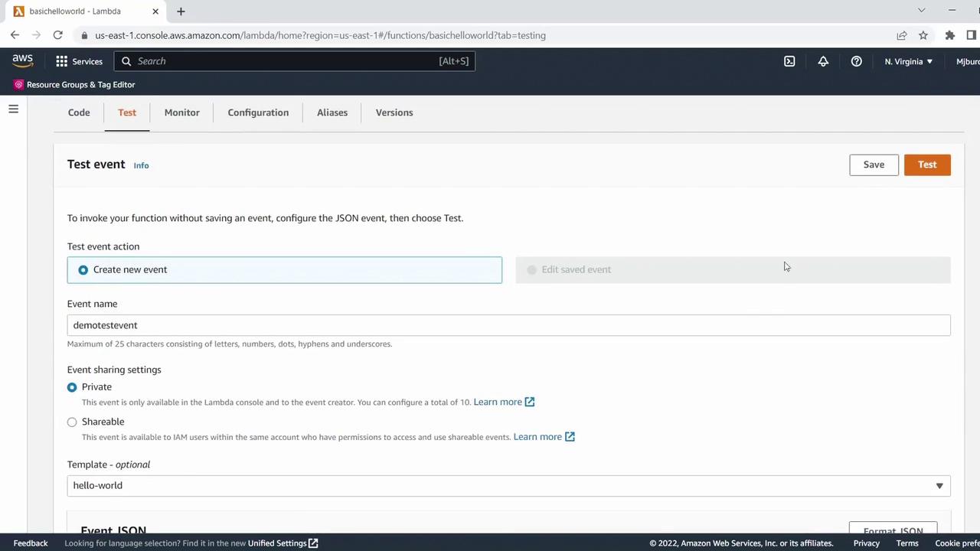The width and height of the screenshot is (980, 551).
Task: Open the Info link next to Test event
Action: point(141,165)
